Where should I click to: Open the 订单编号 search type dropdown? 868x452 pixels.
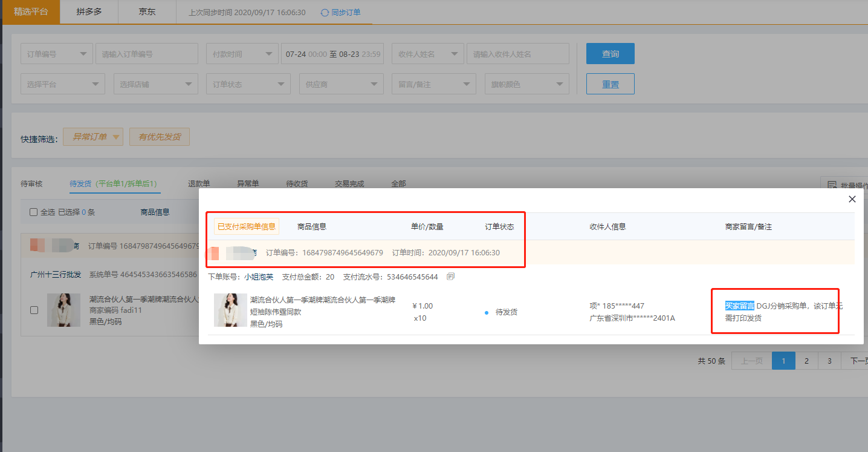tap(57, 54)
